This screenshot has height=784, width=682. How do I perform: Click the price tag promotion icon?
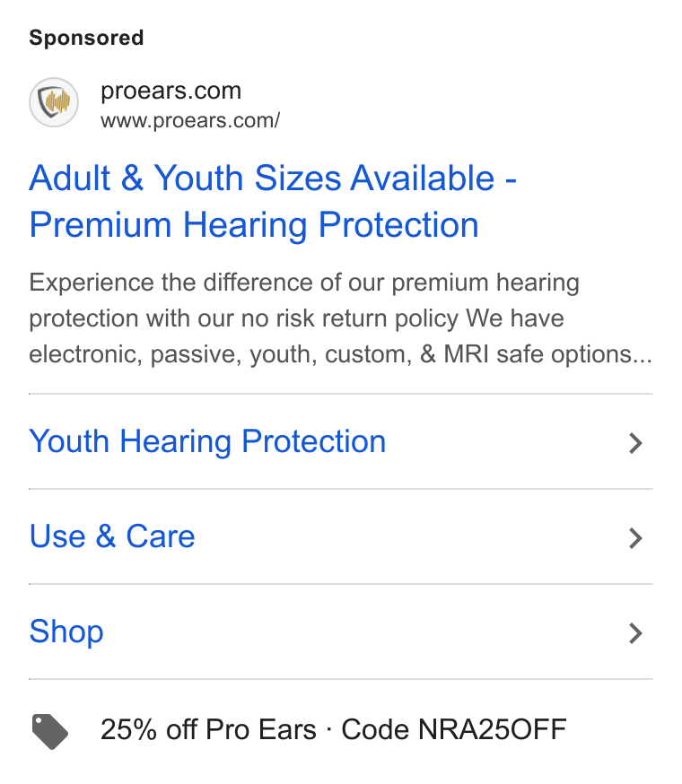tap(50, 732)
